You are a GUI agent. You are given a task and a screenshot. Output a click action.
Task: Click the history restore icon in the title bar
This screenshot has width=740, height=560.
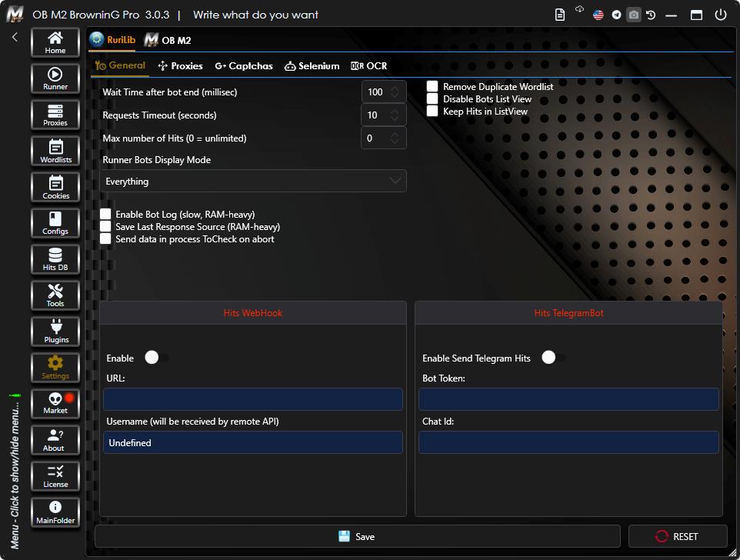pos(651,15)
